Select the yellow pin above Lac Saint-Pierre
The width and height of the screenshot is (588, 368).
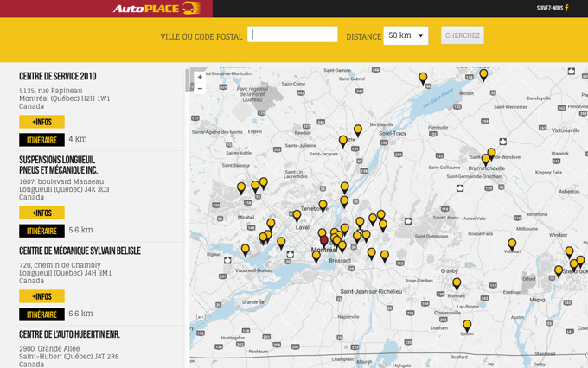tap(423, 78)
